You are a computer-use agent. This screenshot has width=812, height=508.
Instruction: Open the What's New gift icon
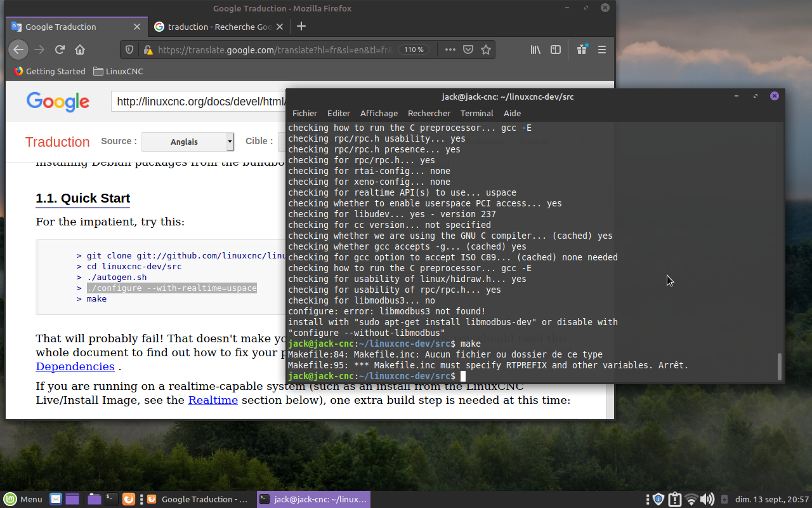pos(582,50)
